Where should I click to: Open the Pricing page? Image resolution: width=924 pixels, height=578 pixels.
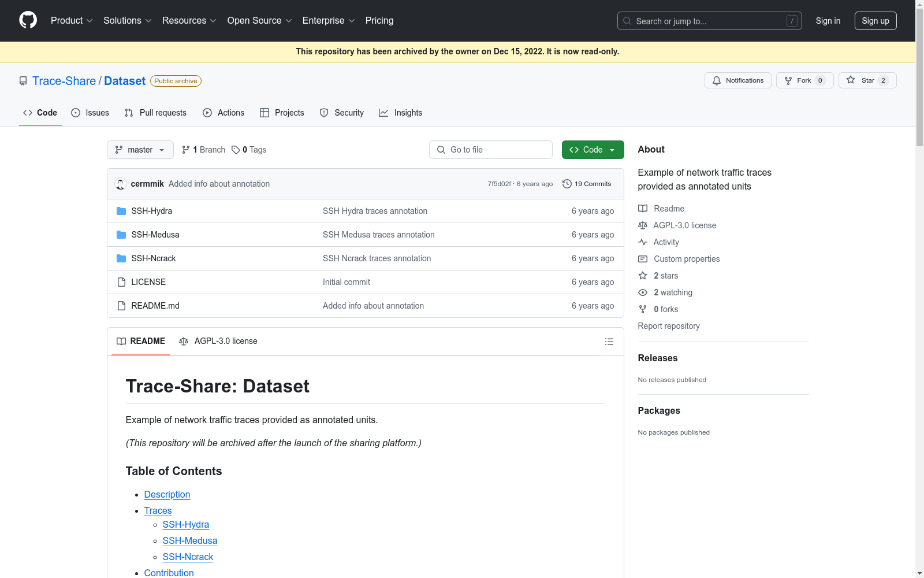379,21
